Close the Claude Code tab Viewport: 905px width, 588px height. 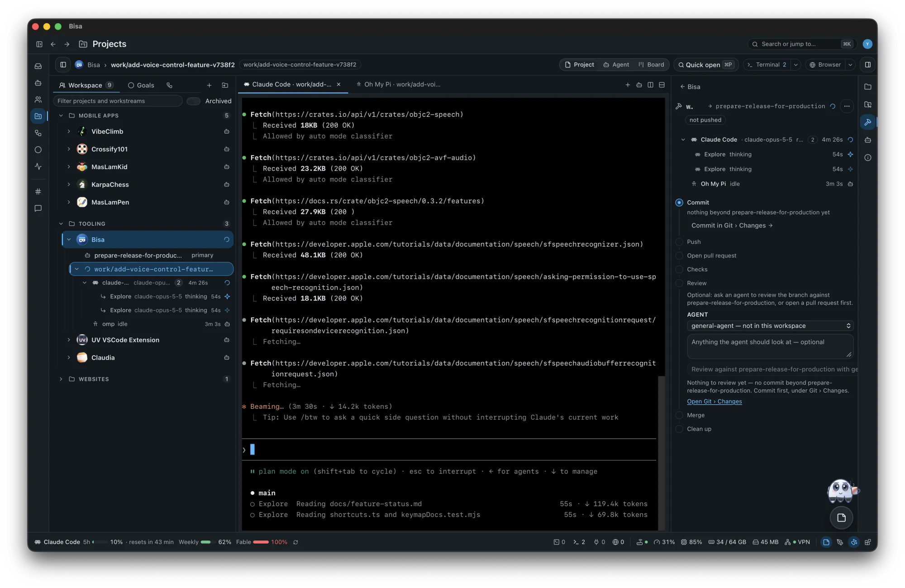coord(338,85)
